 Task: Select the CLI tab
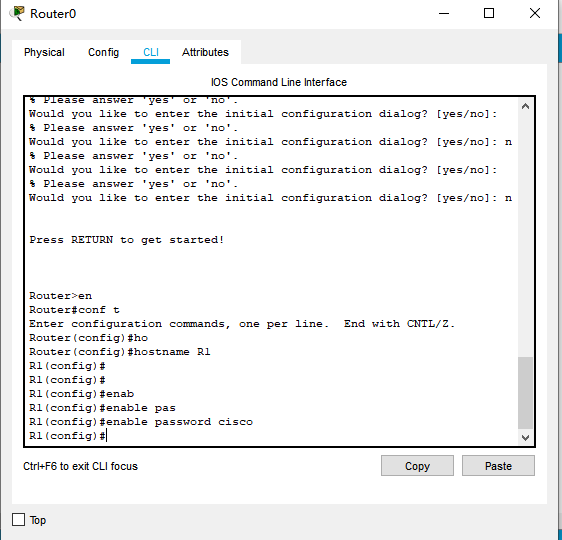coord(151,52)
